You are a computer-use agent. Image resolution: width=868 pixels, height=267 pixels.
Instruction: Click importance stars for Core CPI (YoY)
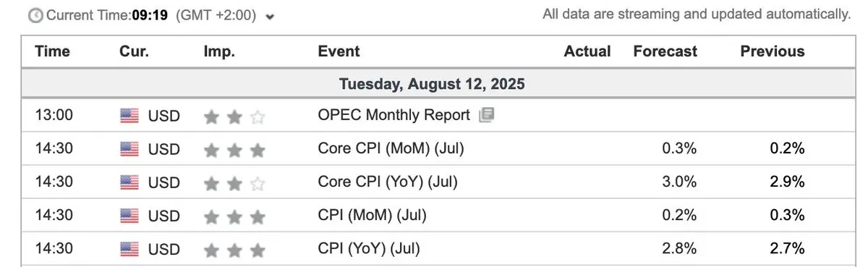point(234,182)
